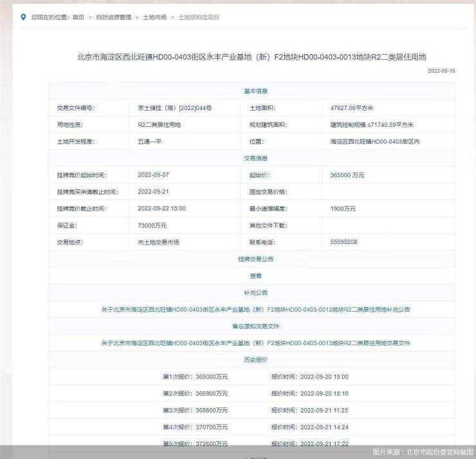The width and height of the screenshot is (476, 459).
Task: Go to 首页 breadcrumb link
Action: point(78,17)
